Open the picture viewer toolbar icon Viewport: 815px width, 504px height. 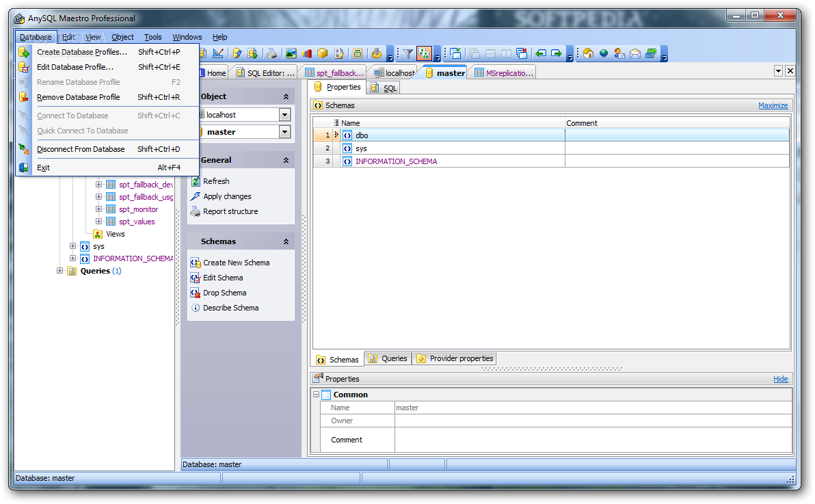click(x=291, y=53)
